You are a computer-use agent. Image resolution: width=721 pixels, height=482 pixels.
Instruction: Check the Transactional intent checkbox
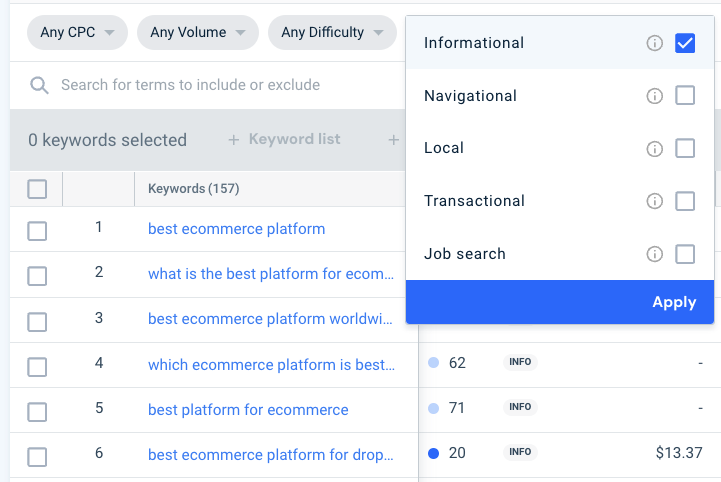point(685,201)
